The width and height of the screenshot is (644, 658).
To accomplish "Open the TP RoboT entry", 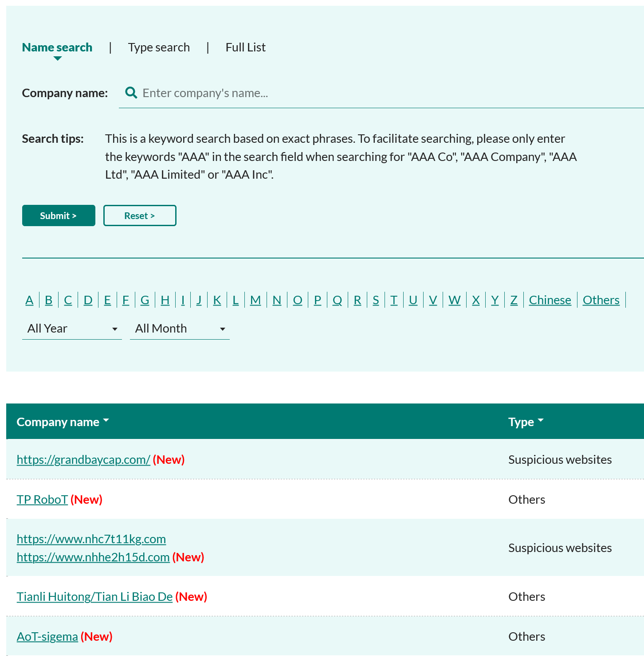I will [x=42, y=500].
